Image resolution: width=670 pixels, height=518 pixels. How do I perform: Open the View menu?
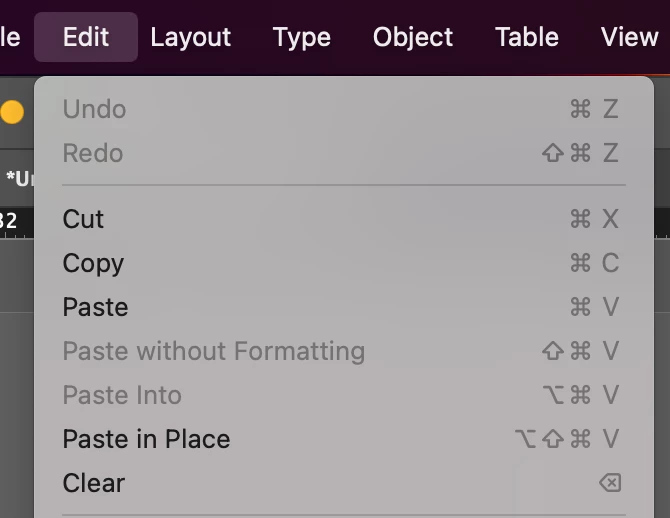coord(629,37)
